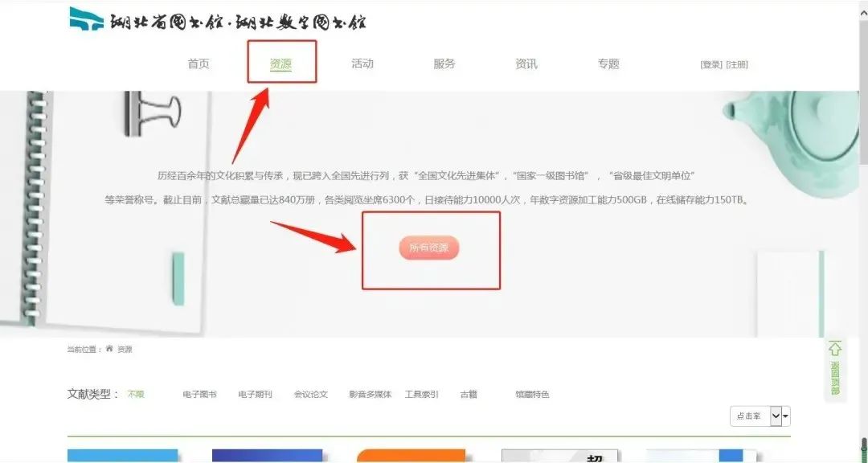The image size is (868, 463).
Task: Click the 注册 register link
Action: (x=737, y=65)
